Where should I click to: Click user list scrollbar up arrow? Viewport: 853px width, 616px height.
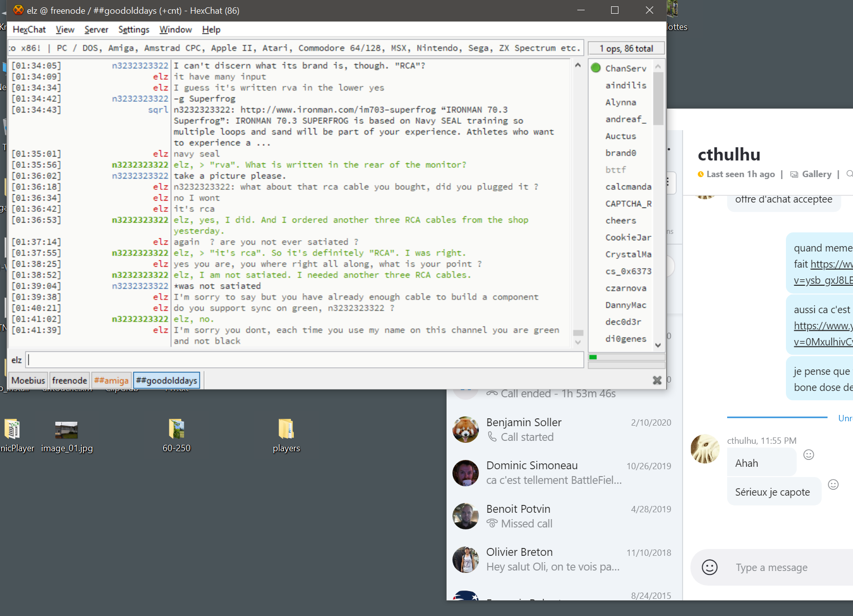coord(658,66)
